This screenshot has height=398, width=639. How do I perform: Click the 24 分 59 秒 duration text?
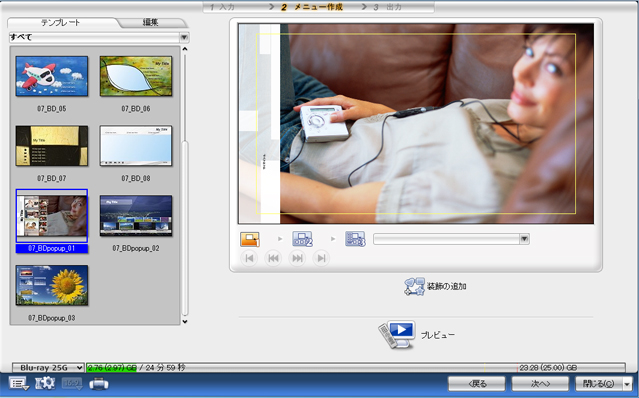(165, 368)
